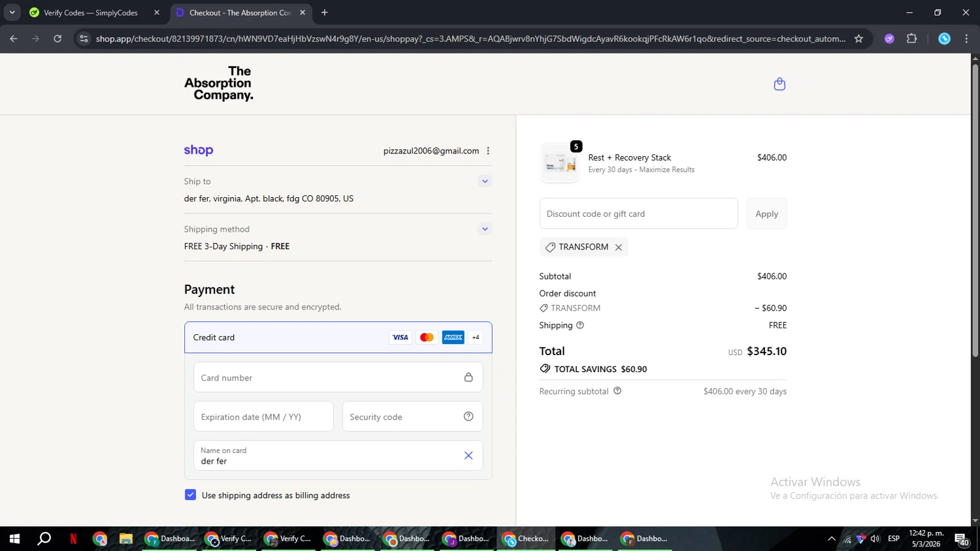980x551 pixels.
Task: Reload the checkout page
Action: click(x=57, y=39)
